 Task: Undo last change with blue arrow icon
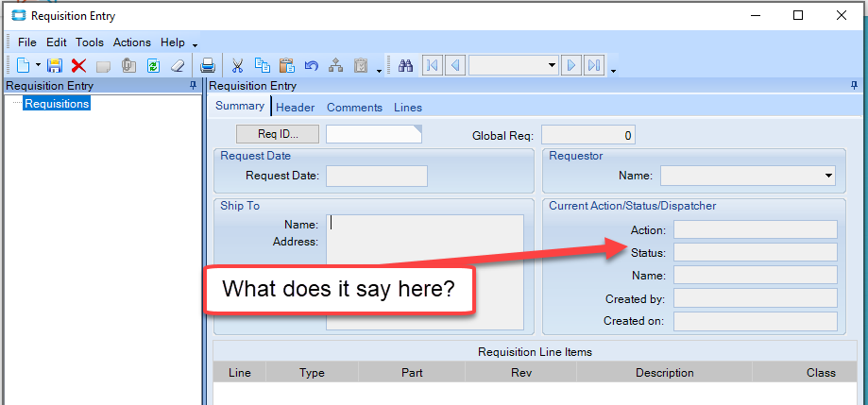point(311,66)
